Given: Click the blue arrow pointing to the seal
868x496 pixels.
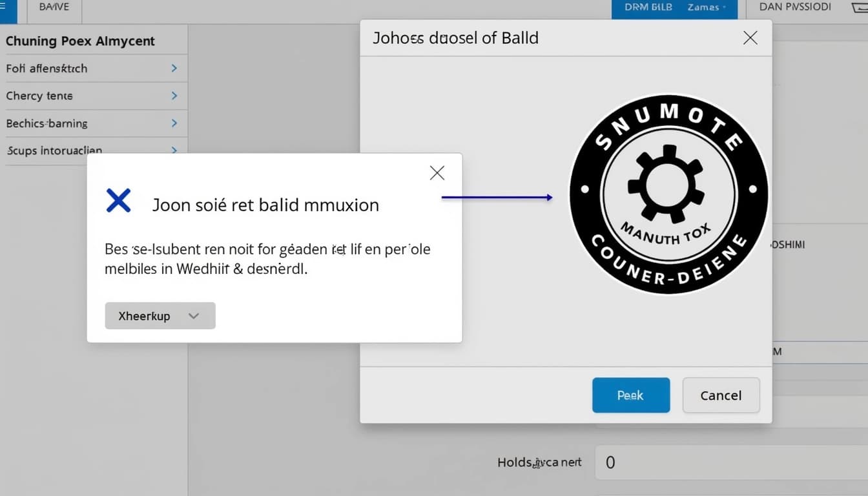Looking at the screenshot, I should click(x=497, y=197).
